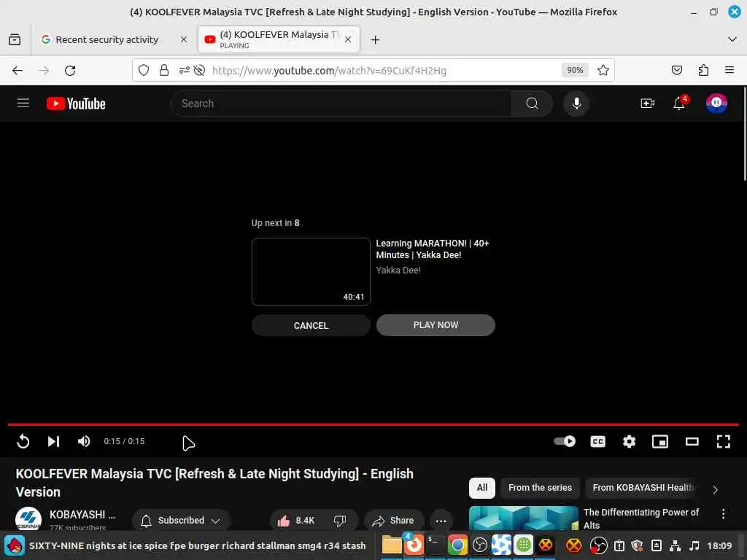
Task: Open site permissions icon
Action: [184, 71]
